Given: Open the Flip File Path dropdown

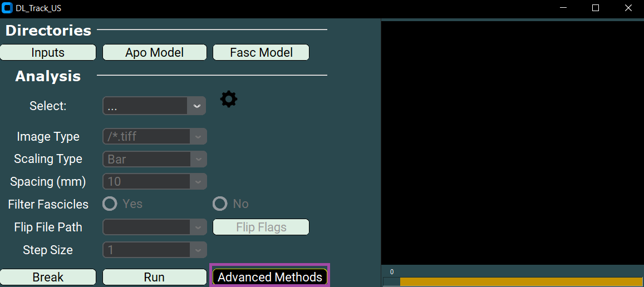Looking at the screenshot, I should [154, 227].
